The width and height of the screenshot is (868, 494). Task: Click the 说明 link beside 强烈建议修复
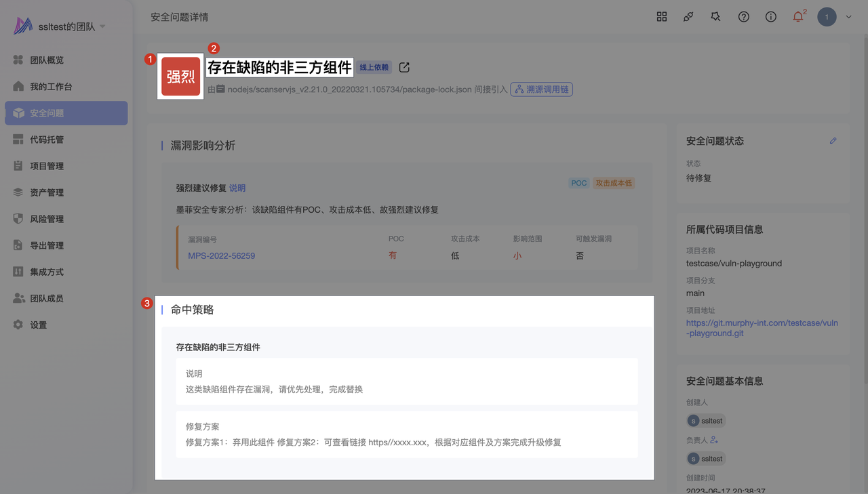click(x=237, y=188)
